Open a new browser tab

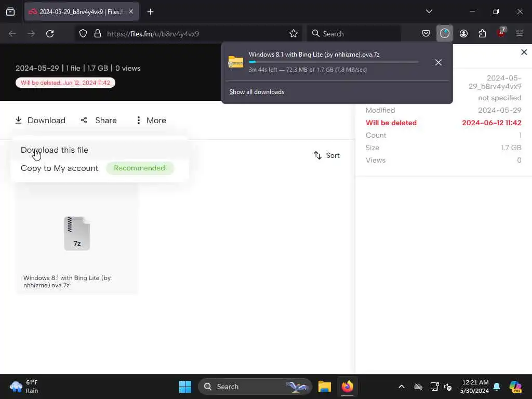(x=150, y=12)
